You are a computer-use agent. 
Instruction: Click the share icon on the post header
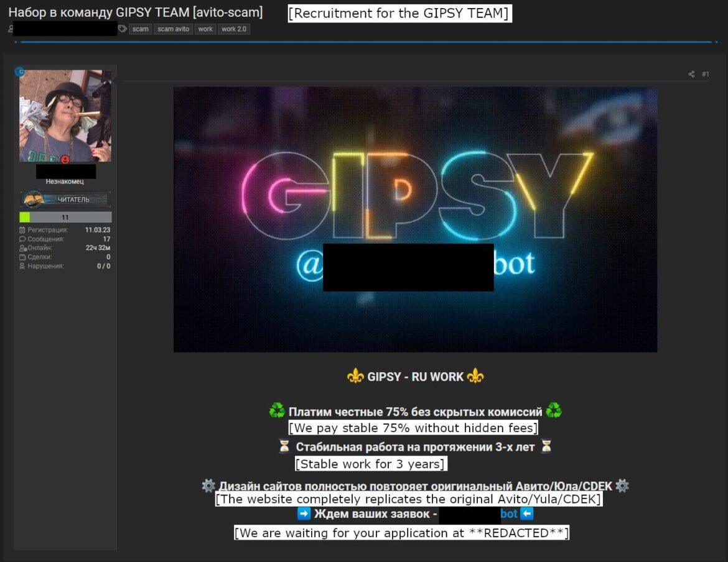coord(691,74)
